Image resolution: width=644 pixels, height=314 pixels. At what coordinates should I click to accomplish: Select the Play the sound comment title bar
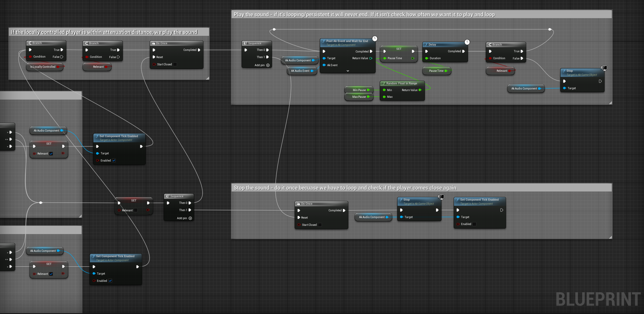[x=421, y=14]
